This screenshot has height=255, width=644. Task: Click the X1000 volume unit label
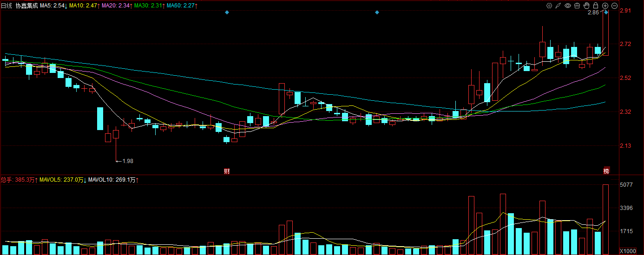click(628, 251)
